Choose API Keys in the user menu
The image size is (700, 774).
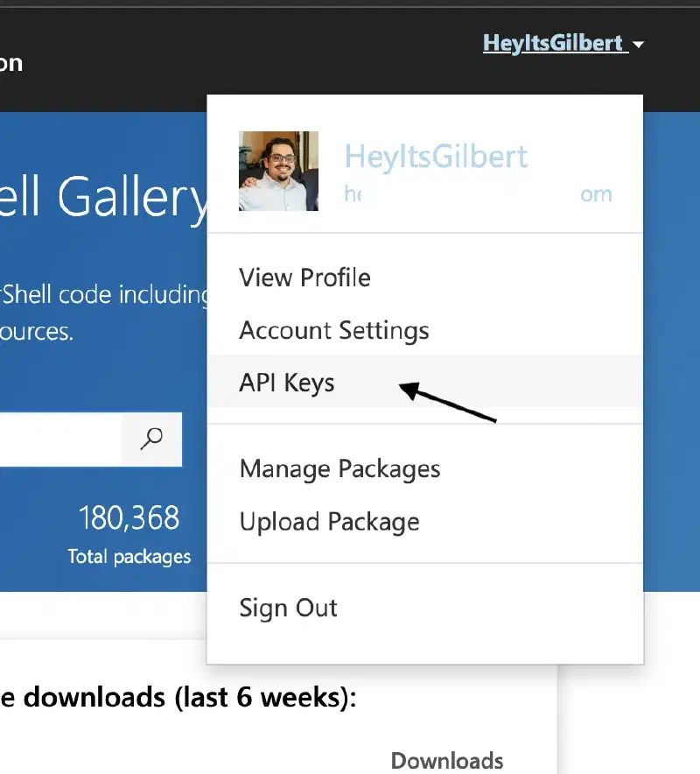[424, 382]
